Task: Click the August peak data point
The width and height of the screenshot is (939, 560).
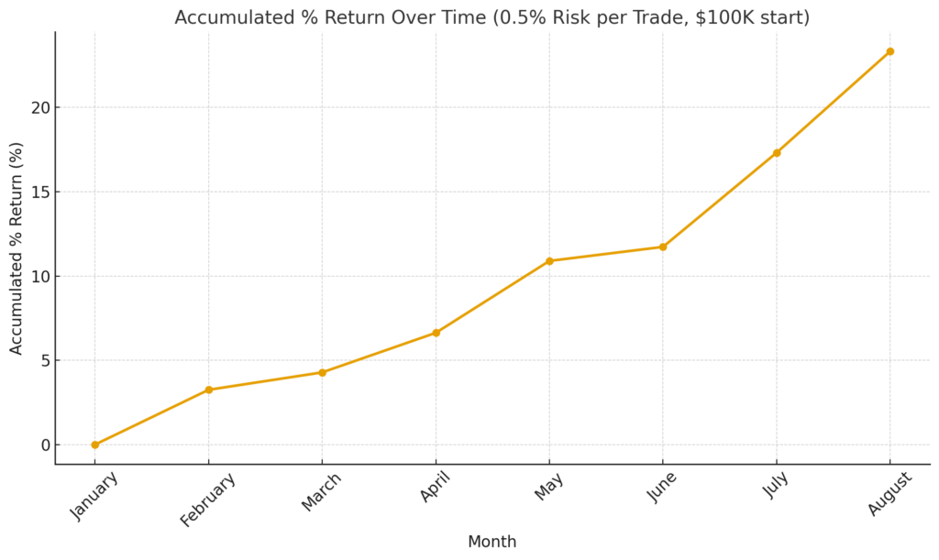Action: [x=889, y=51]
